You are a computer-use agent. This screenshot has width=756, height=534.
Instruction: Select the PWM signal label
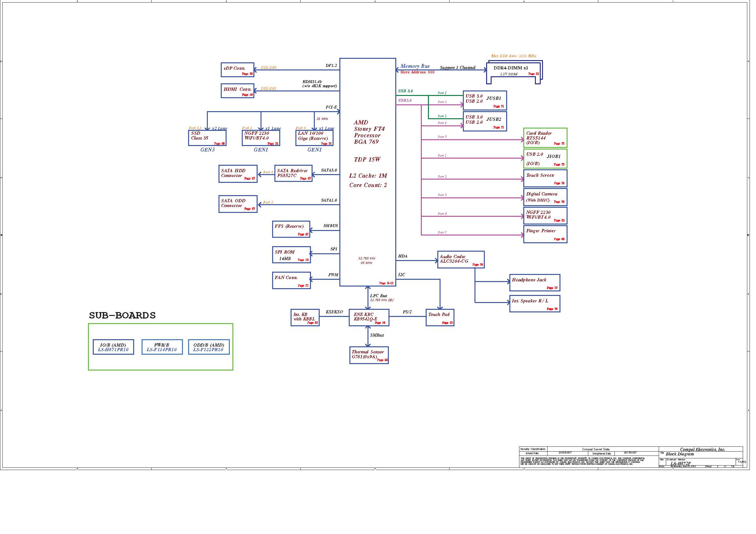(x=333, y=275)
